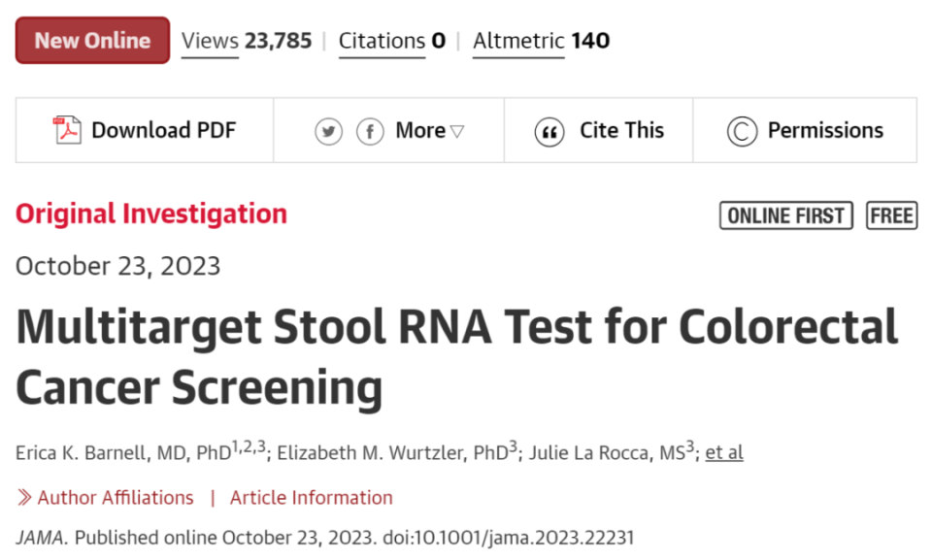Share article via Facebook icon

coord(370,131)
